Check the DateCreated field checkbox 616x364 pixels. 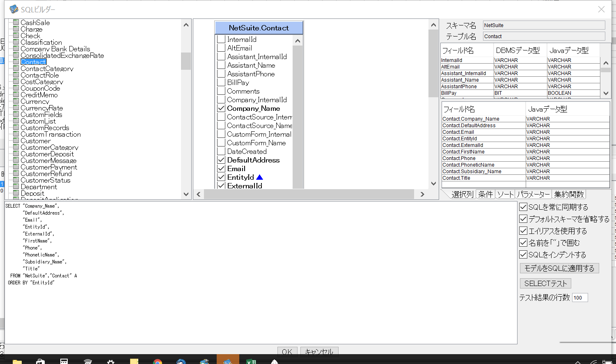(221, 151)
